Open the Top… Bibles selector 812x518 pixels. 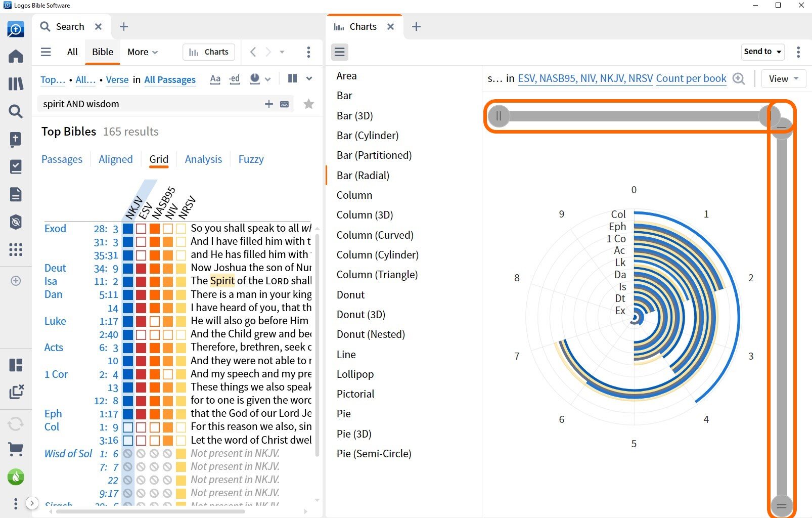point(53,79)
